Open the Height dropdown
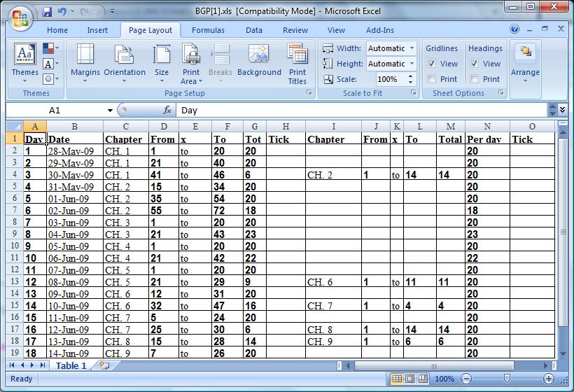The image size is (574, 392). point(412,64)
